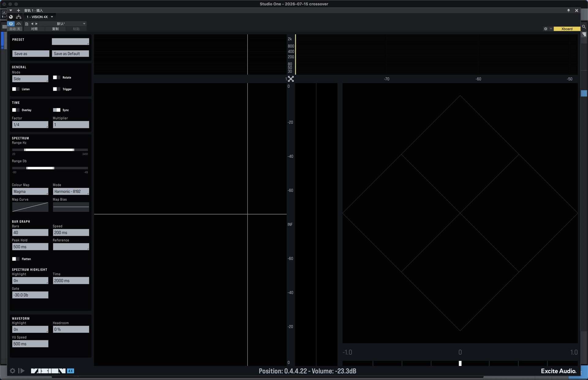Click the 对照 compare button
588x380 pixels.
point(34,29)
